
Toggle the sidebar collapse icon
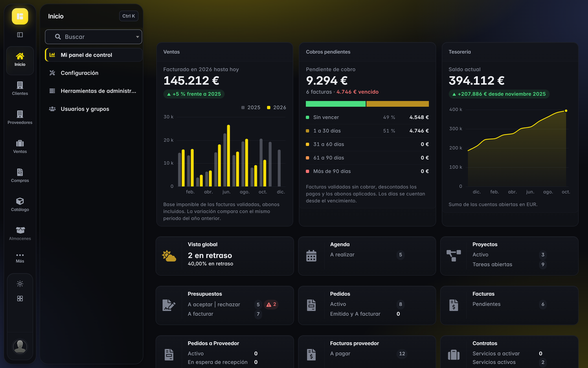click(x=20, y=35)
